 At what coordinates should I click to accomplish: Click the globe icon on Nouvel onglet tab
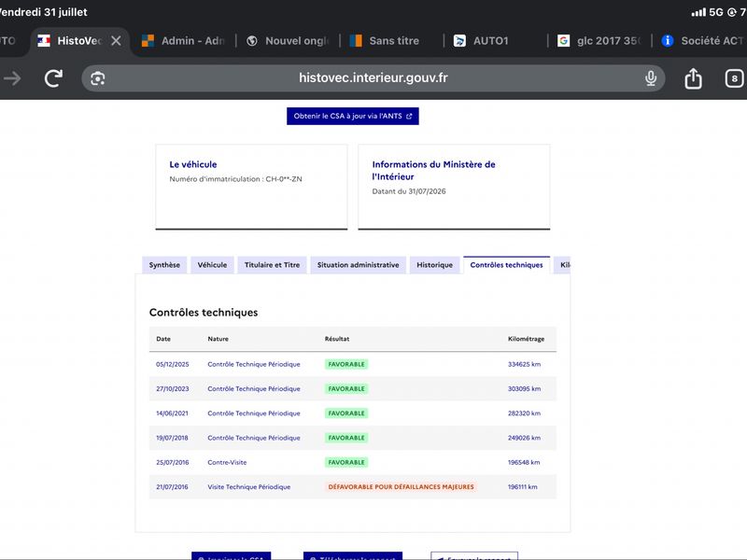pos(252,41)
